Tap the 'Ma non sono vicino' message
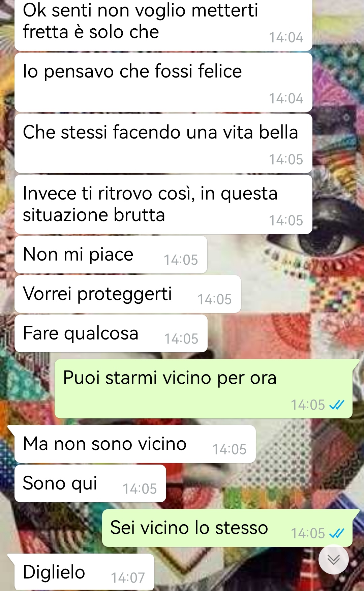Screen dimensions: 364x591 [x=135, y=444]
